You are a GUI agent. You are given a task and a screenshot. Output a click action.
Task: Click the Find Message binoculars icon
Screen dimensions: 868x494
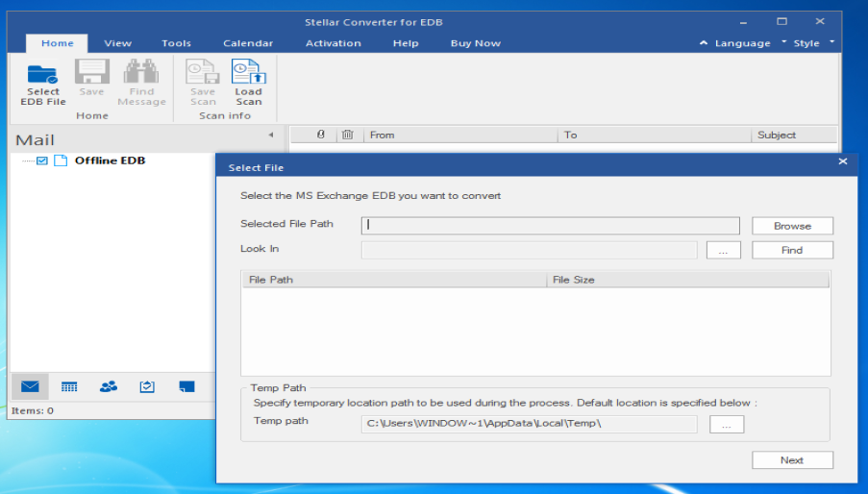141,72
